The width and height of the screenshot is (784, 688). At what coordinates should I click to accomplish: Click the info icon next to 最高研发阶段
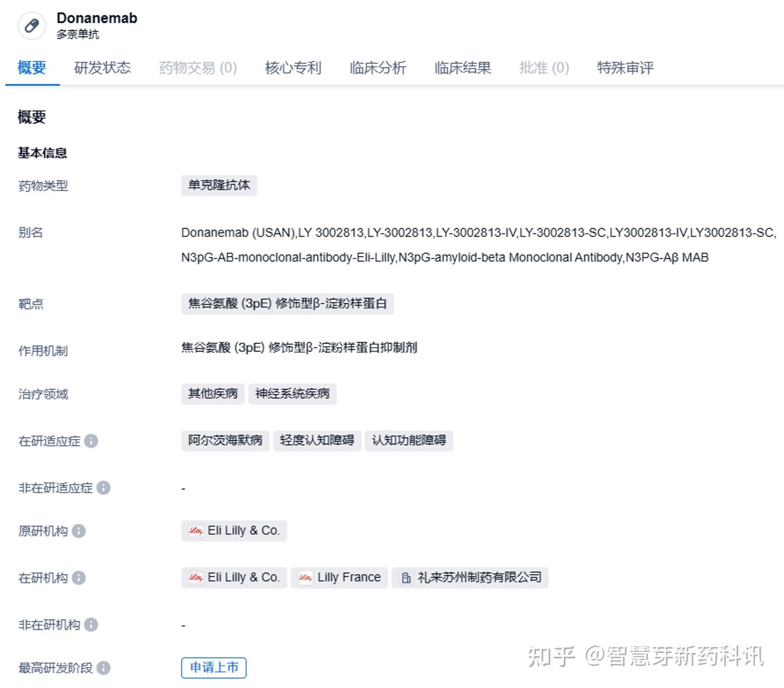pos(104,668)
